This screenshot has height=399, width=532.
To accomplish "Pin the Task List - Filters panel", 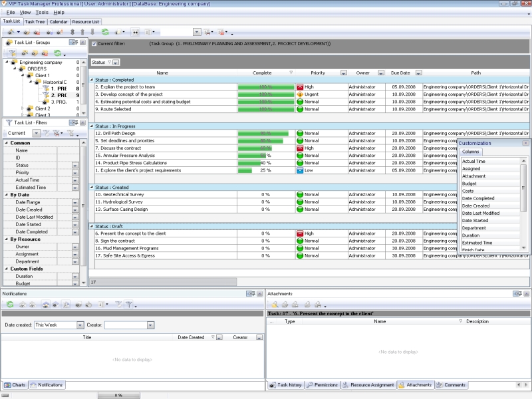I will point(73,122).
